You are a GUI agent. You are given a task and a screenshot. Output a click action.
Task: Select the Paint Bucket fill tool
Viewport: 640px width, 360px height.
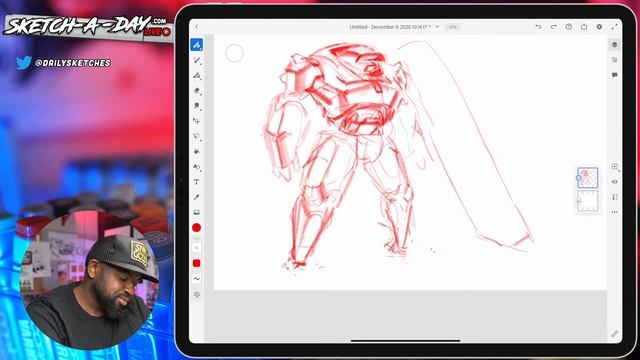click(x=197, y=151)
